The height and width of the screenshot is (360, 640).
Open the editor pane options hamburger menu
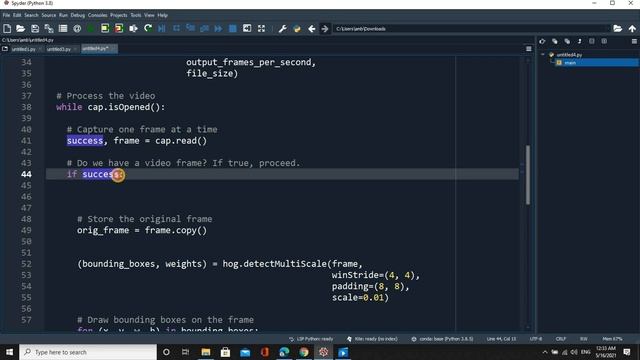(529, 49)
